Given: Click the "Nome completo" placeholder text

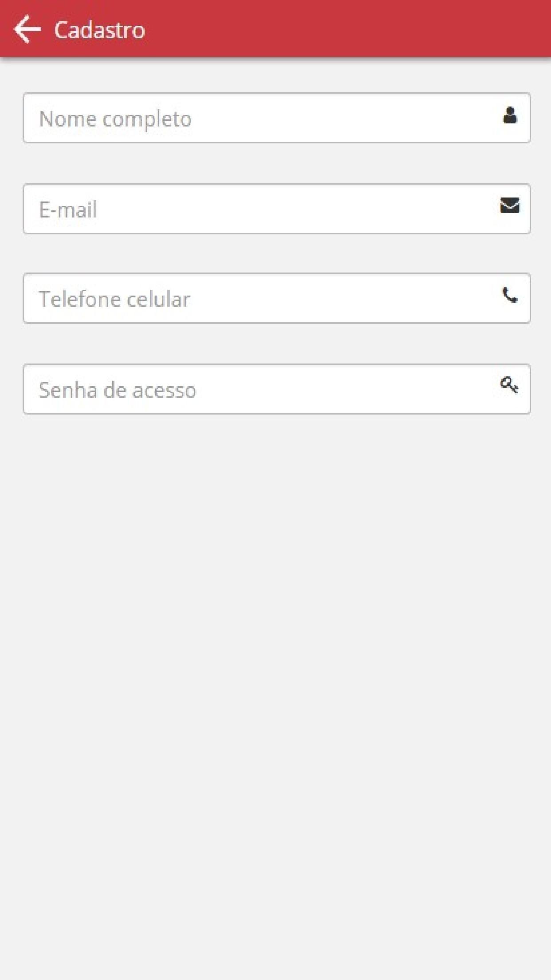Looking at the screenshot, I should (x=115, y=119).
